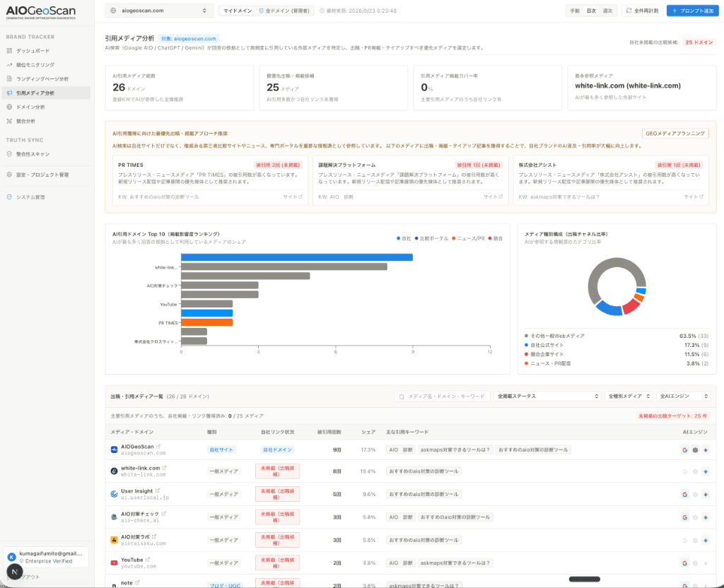Image resolution: width=724 pixels, height=588 pixels.
Task: Open the 全AIエンジン filter dropdown
Action: [x=684, y=396]
